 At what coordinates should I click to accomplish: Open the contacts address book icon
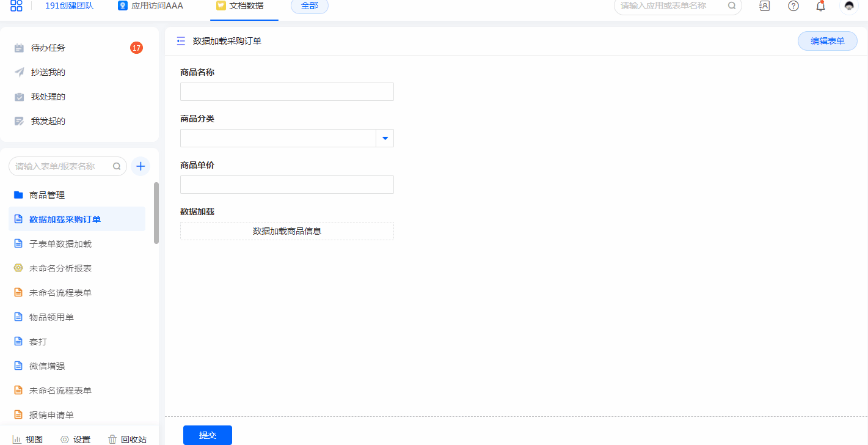click(764, 6)
